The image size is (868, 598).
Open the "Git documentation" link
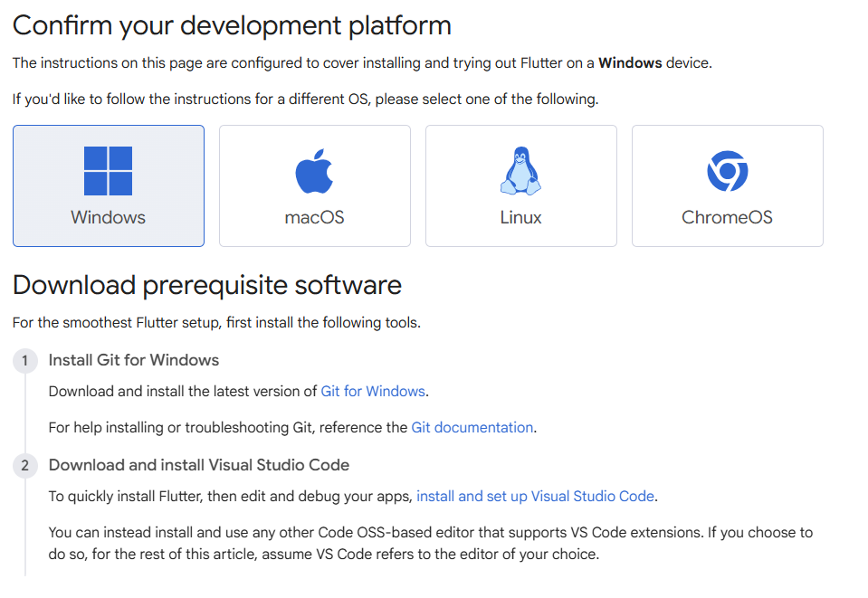coord(472,427)
